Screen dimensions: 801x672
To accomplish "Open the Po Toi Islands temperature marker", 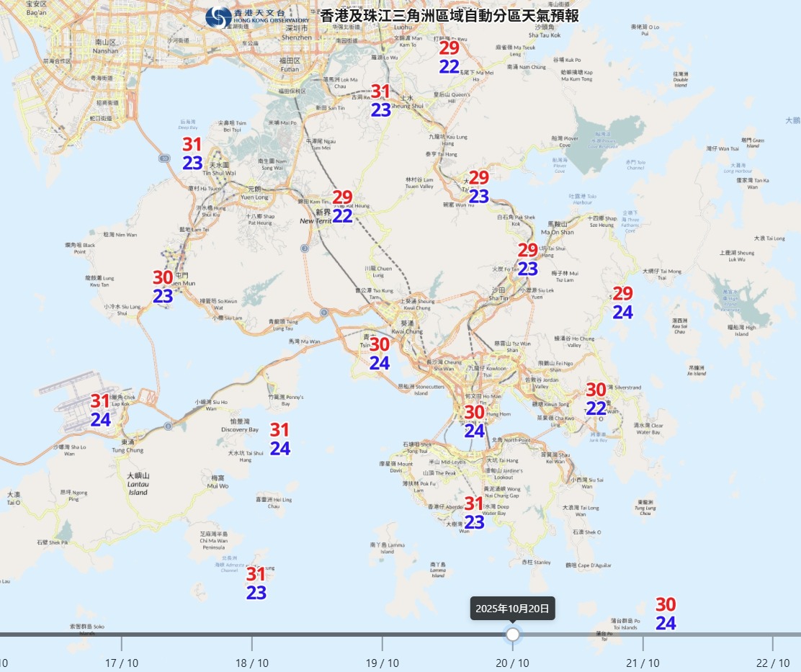I will 666,614.
